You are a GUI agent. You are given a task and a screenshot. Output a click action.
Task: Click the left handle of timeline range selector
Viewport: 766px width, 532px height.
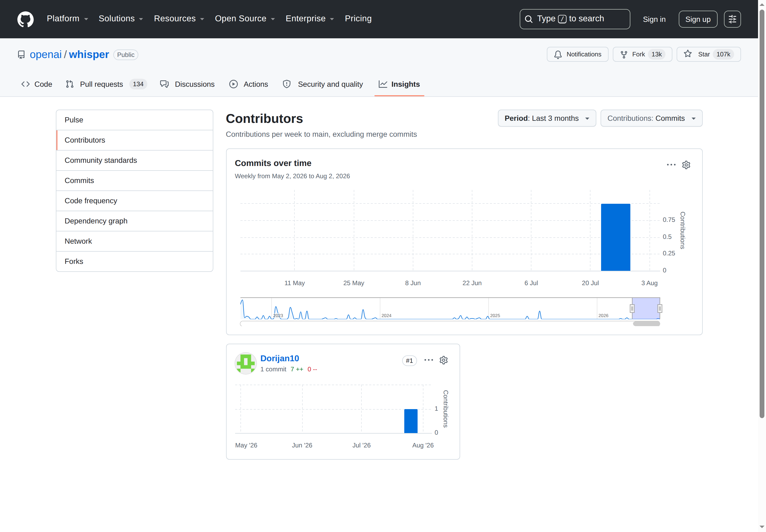point(632,309)
